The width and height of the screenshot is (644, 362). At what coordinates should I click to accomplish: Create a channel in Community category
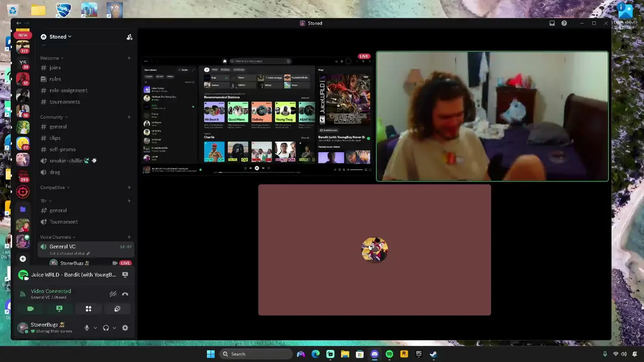pos(129,117)
